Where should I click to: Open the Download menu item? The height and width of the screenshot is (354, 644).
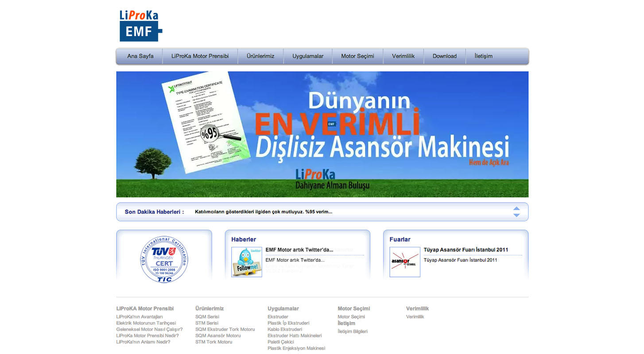(445, 56)
